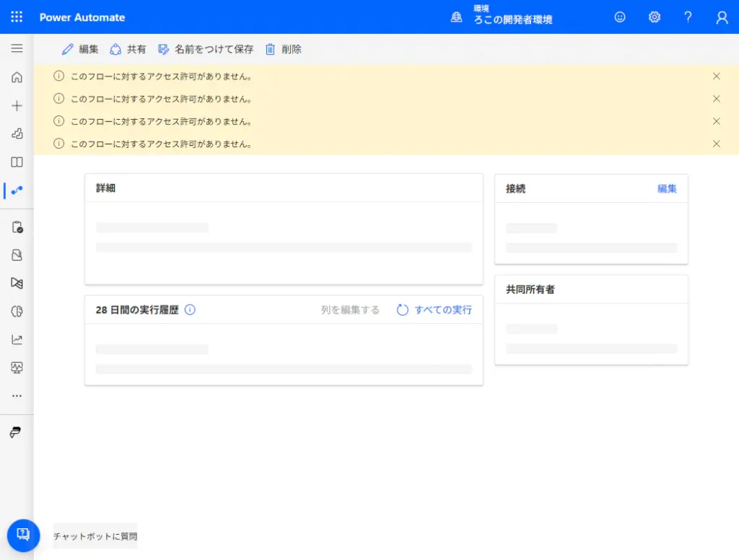Open Power Platform icon at sidebar bottom
The width and height of the screenshot is (739, 560).
(16, 432)
